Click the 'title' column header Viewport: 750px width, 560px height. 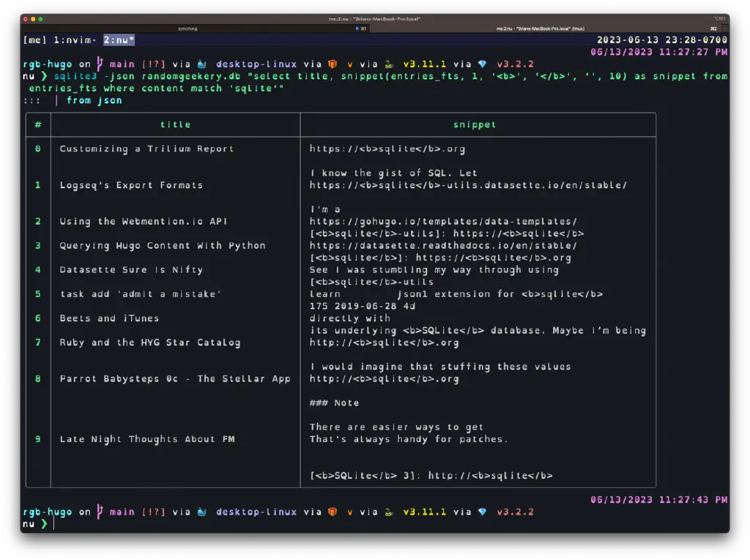pos(176,124)
